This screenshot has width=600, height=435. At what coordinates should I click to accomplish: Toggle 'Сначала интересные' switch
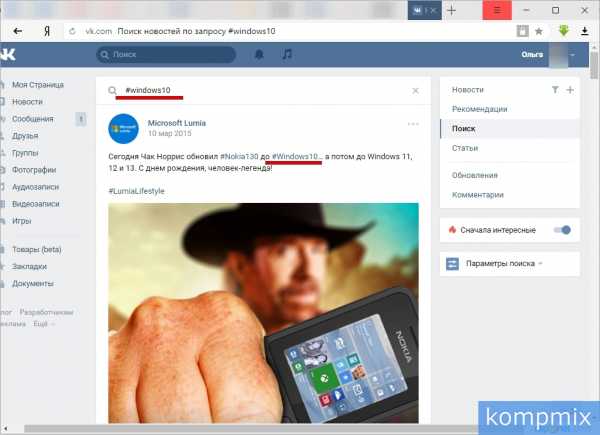tap(562, 230)
